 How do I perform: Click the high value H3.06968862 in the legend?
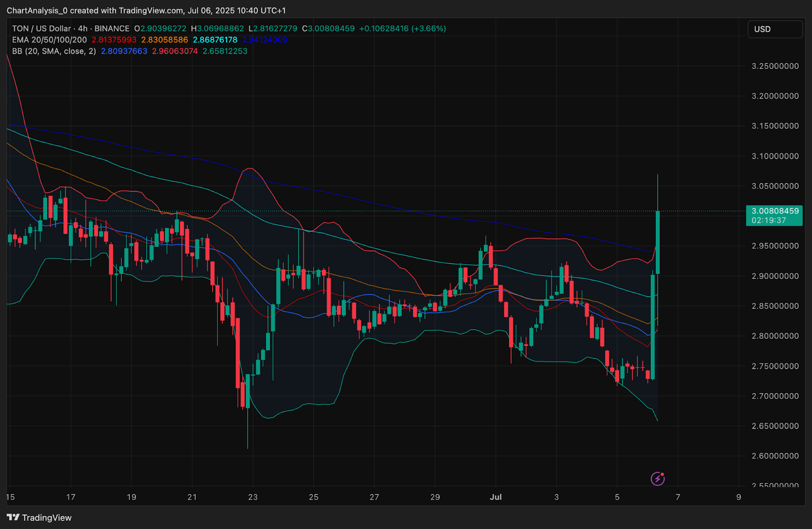point(218,28)
